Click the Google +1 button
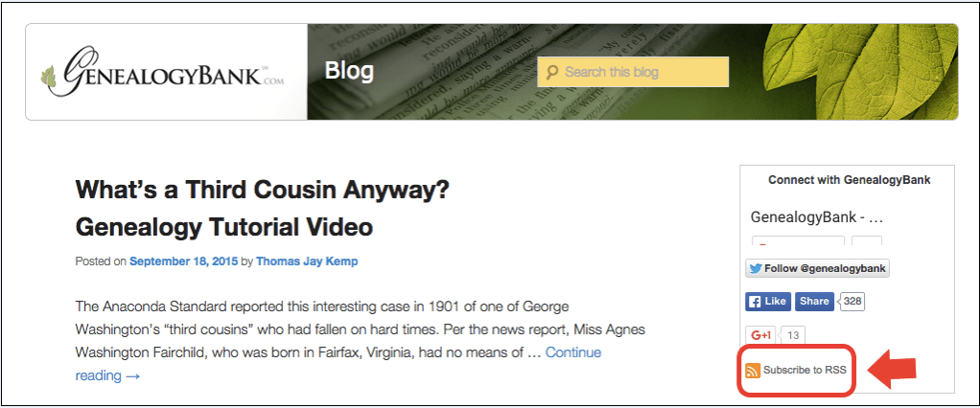The width and height of the screenshot is (980, 408). 761,335
